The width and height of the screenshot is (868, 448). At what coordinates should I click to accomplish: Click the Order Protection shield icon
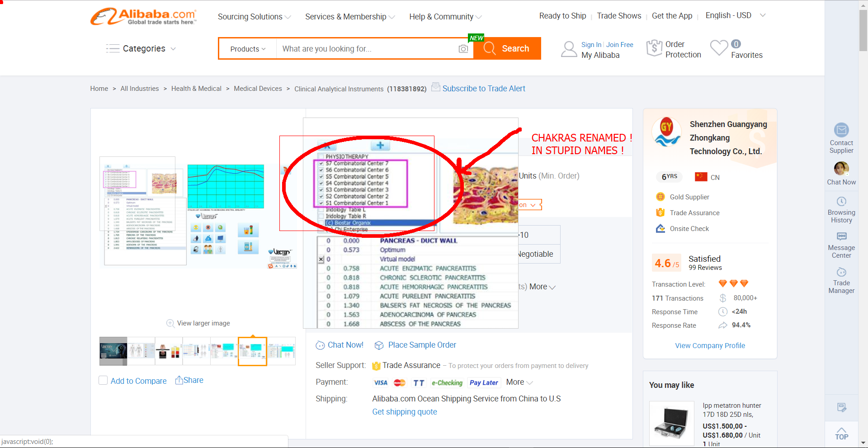click(x=654, y=48)
